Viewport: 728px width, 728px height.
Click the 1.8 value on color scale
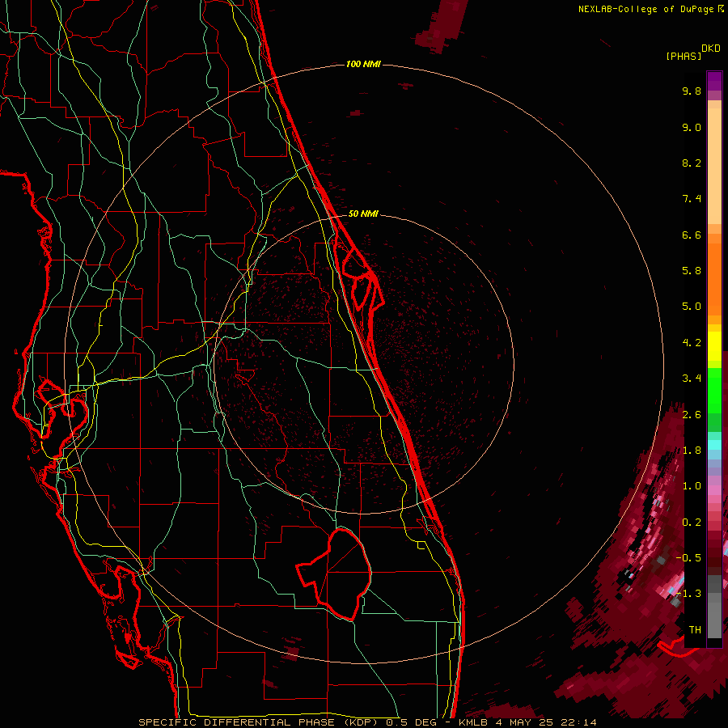tap(692, 451)
